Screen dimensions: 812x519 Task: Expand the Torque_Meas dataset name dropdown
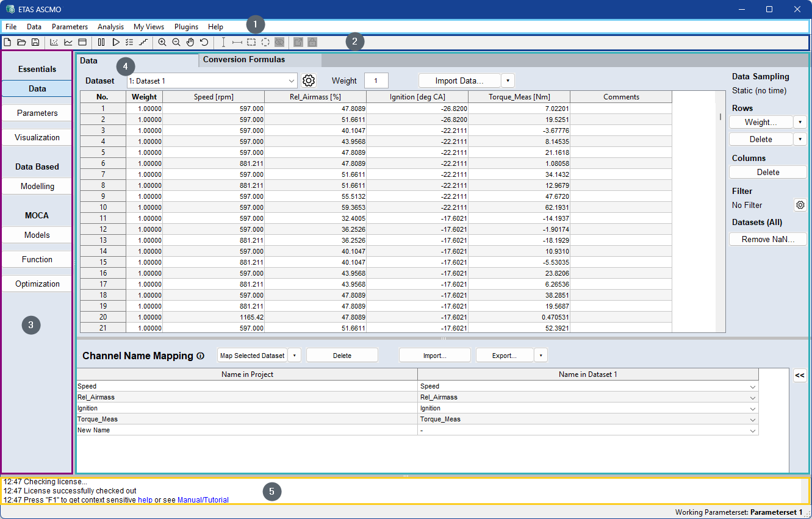coord(753,420)
